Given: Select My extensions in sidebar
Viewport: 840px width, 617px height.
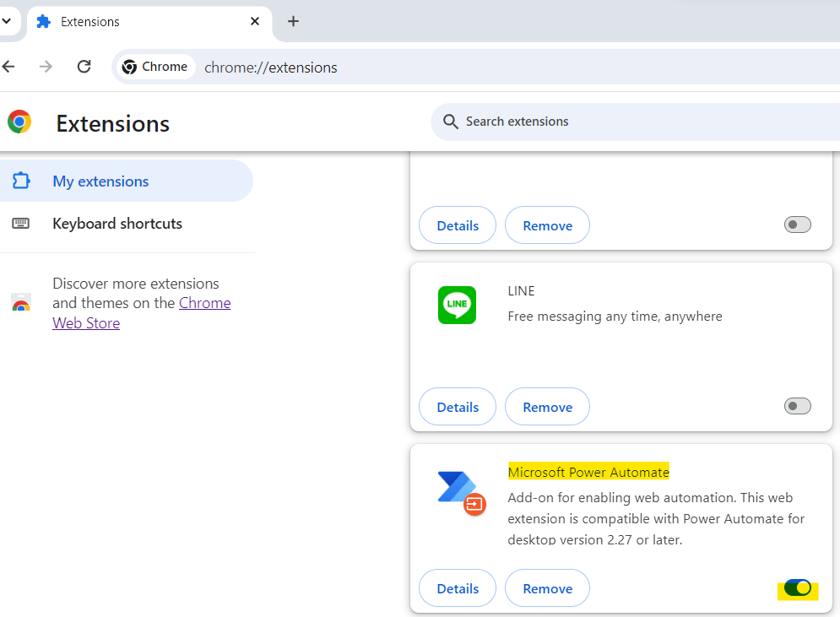Looking at the screenshot, I should (100, 181).
